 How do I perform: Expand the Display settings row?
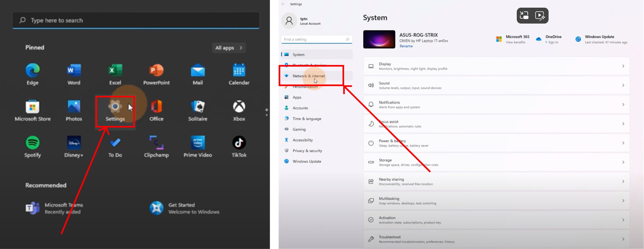point(496,66)
